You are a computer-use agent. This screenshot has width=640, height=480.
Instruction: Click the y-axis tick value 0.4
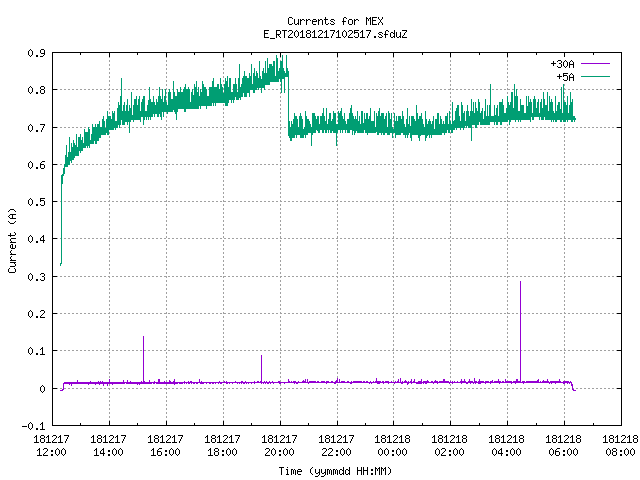pyautogui.click(x=36, y=239)
